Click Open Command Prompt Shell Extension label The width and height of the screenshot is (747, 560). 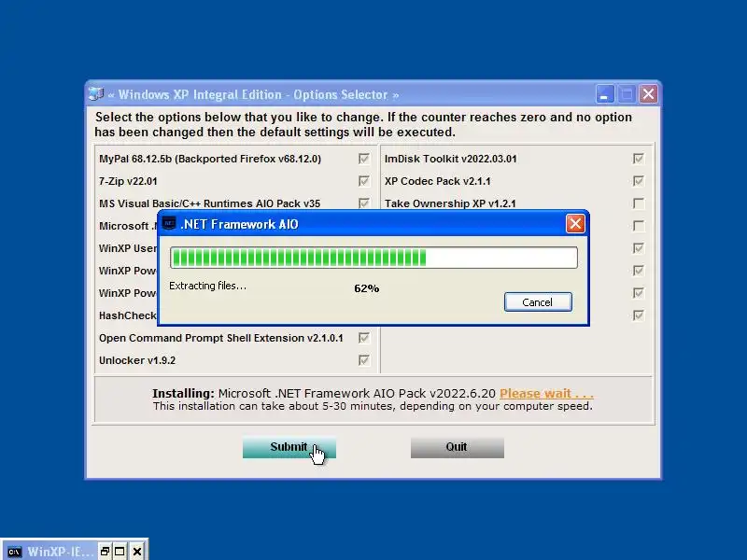(x=221, y=338)
